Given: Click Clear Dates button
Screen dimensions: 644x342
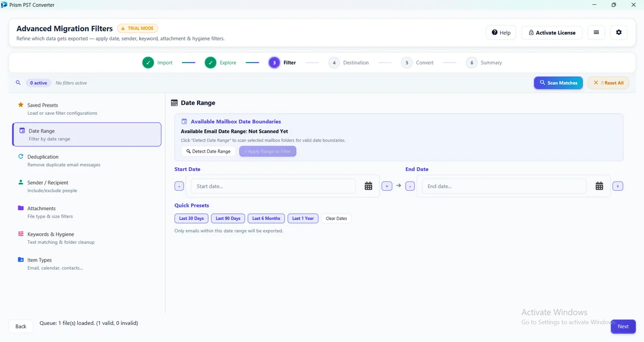Looking at the screenshot, I should (x=336, y=219).
